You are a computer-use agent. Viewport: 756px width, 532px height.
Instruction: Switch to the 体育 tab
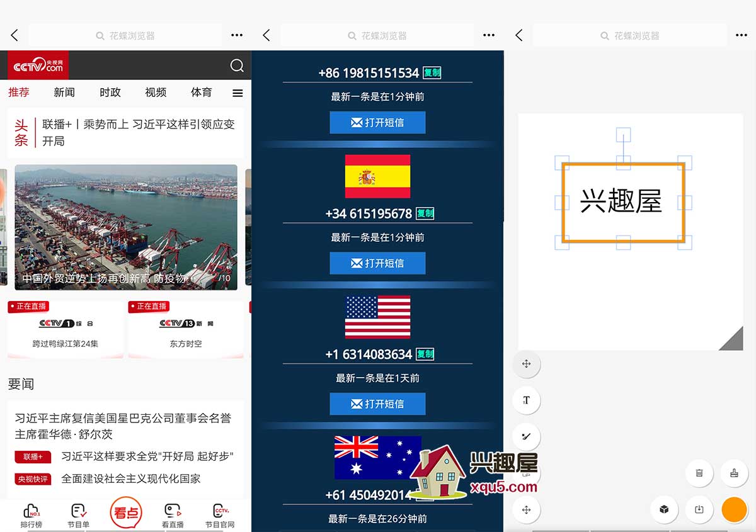pyautogui.click(x=201, y=93)
